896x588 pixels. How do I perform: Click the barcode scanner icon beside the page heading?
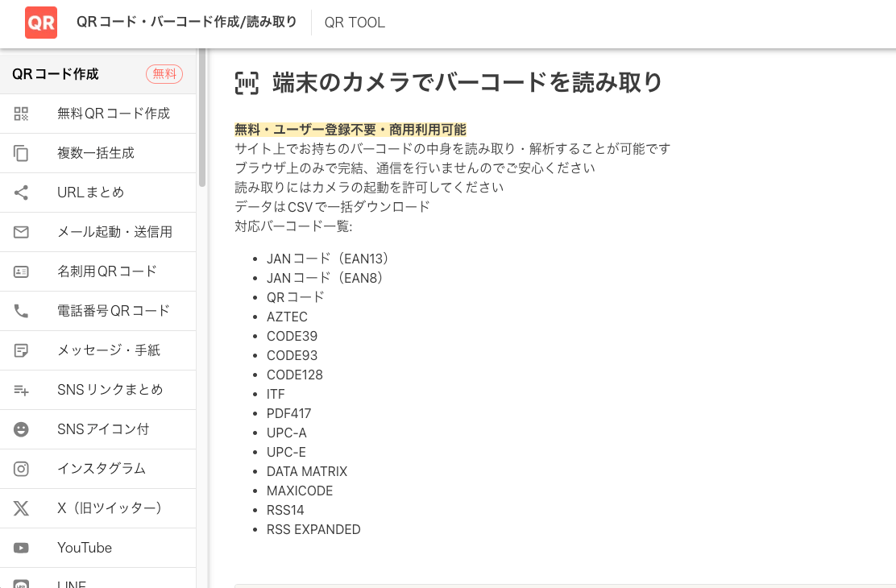coord(246,82)
